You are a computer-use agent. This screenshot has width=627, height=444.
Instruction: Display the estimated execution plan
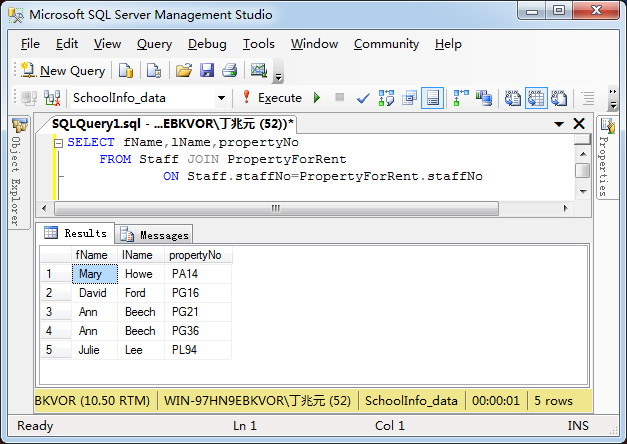point(386,98)
